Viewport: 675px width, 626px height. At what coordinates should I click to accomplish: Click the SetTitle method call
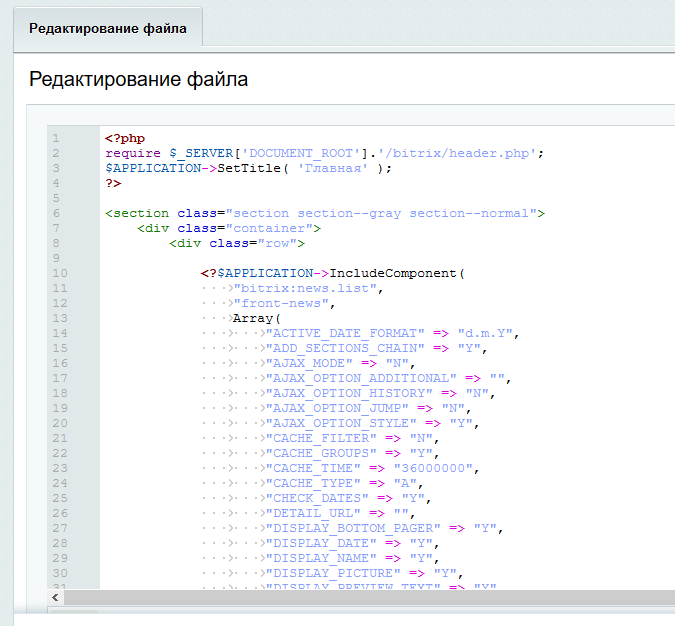tap(249, 168)
